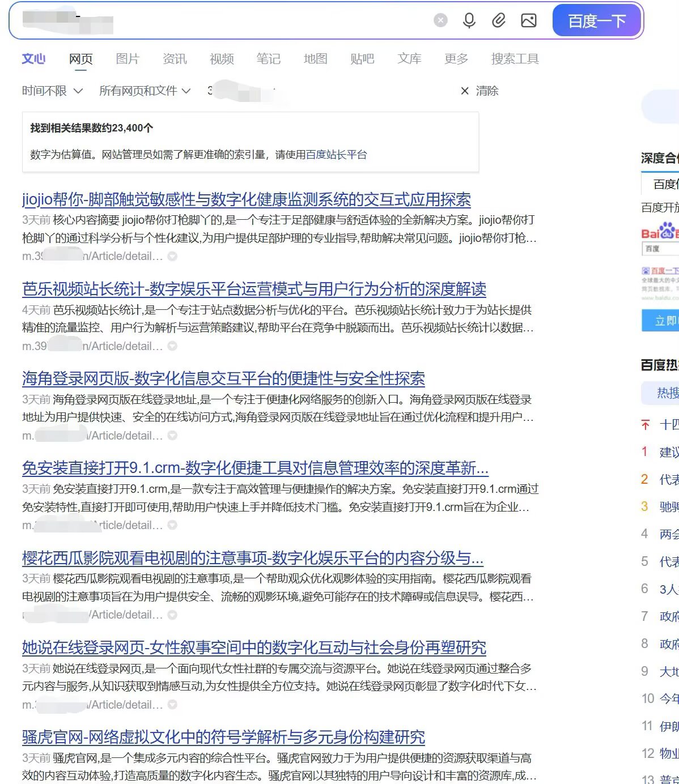Open 她说在线登录网页 search result
The width and height of the screenshot is (679, 784).
pyautogui.click(x=254, y=647)
